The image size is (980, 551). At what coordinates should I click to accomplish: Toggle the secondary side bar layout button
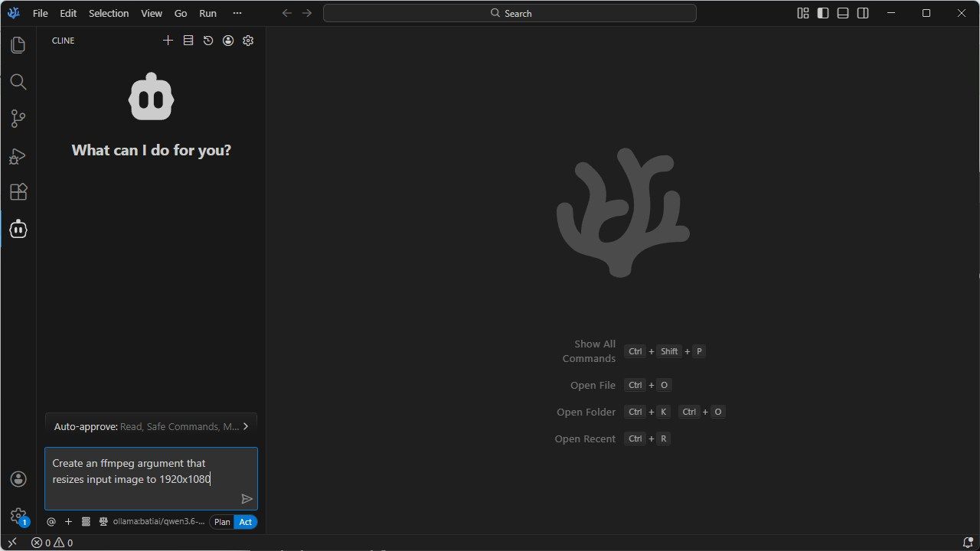coord(863,13)
